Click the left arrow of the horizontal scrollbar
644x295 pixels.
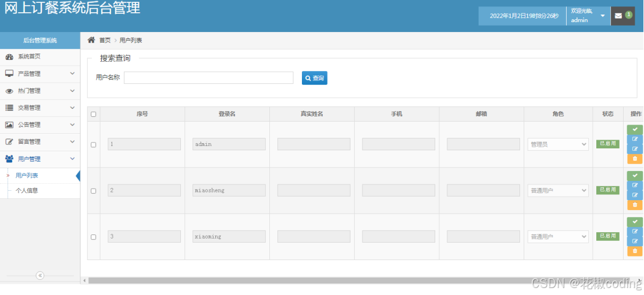pos(84,280)
